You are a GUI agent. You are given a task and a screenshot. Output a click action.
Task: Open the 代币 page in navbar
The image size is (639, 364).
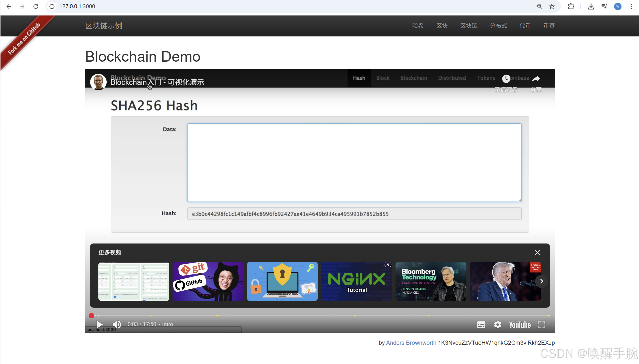point(525,26)
